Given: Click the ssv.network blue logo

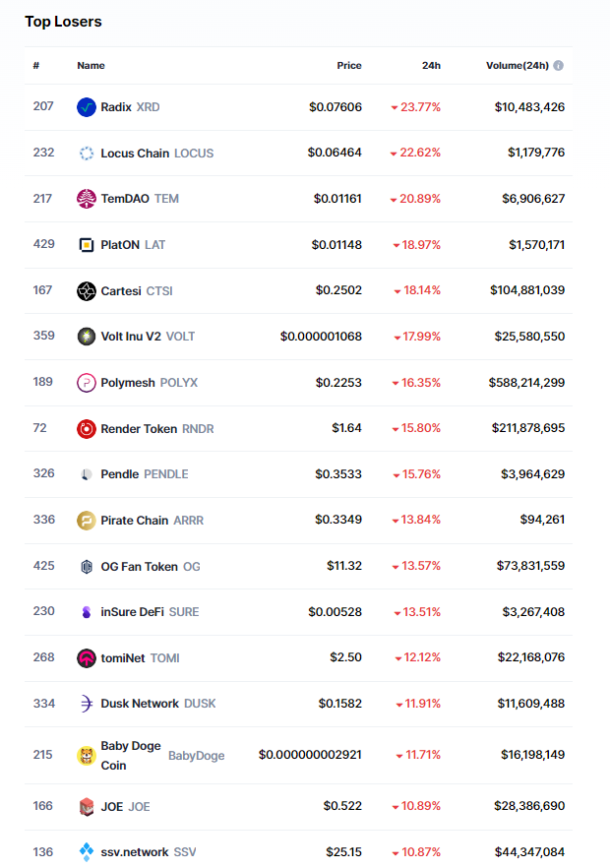Looking at the screenshot, I should [x=87, y=852].
